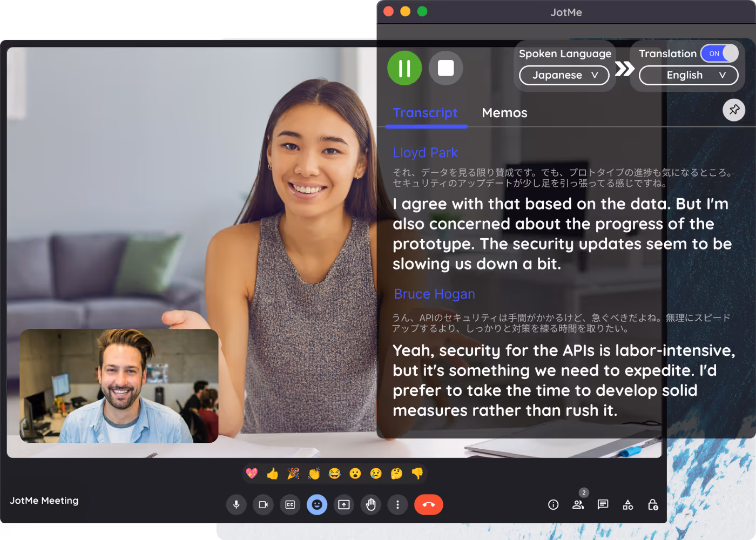Send the heart reaction emoji

(252, 474)
